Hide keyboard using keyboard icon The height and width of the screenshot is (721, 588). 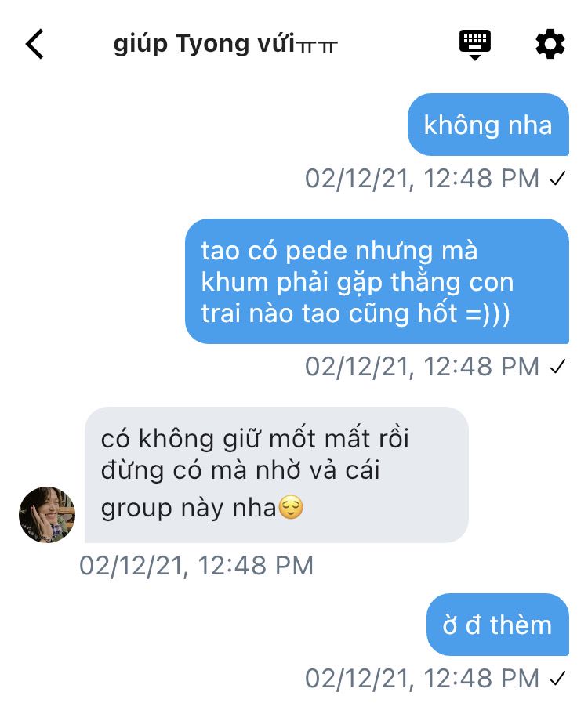[x=475, y=45]
